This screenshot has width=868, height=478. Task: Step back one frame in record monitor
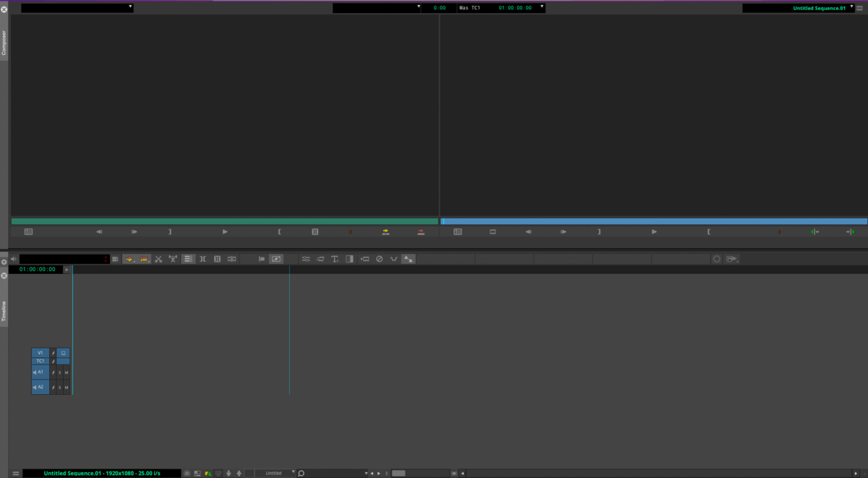tap(528, 231)
